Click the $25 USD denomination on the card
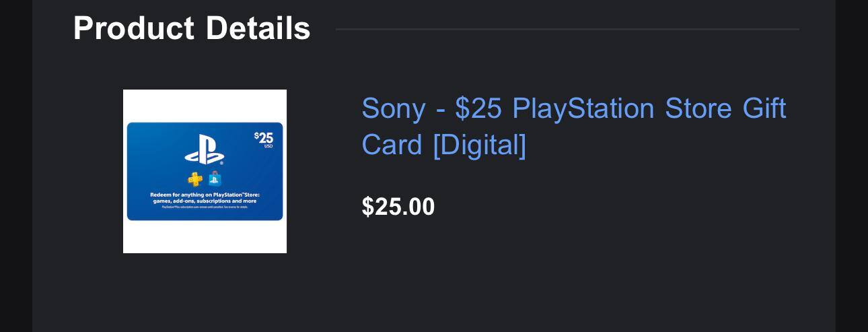868x332 pixels. pyautogui.click(x=264, y=139)
